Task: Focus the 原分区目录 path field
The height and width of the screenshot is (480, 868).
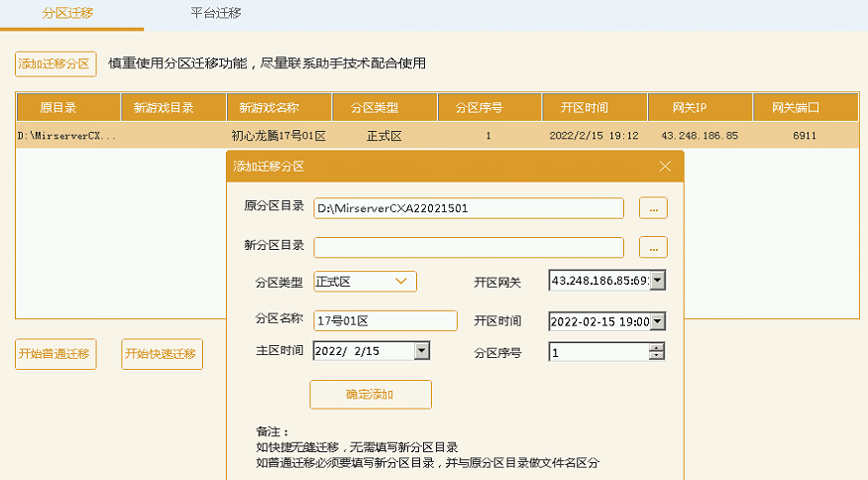Action: [x=469, y=208]
